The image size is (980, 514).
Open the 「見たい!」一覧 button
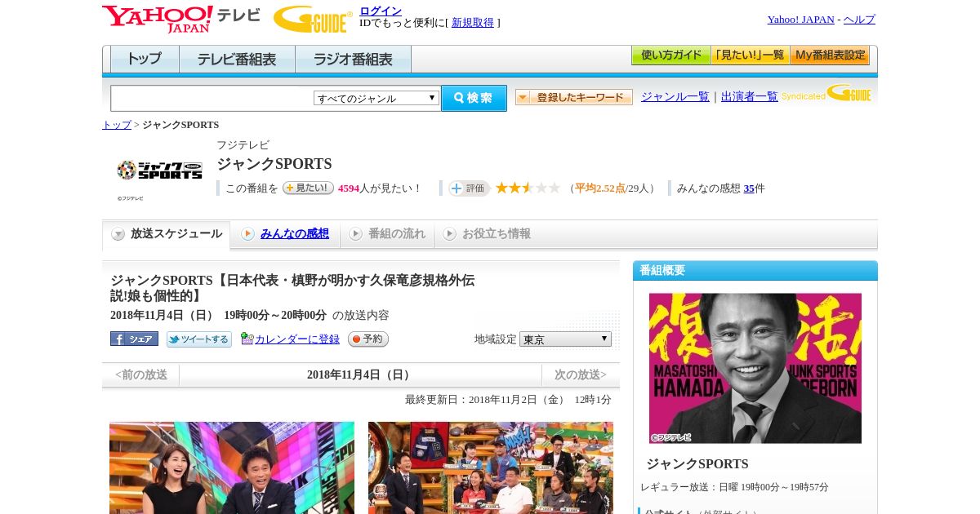(750, 55)
